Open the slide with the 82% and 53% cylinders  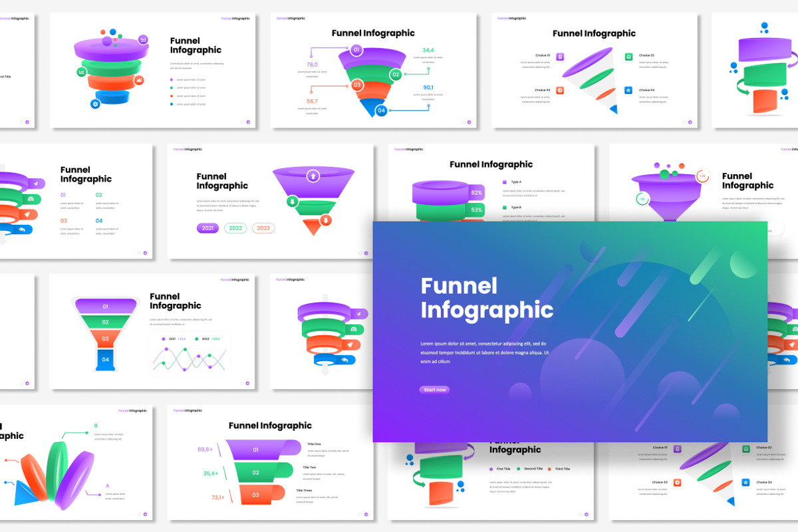click(491, 183)
